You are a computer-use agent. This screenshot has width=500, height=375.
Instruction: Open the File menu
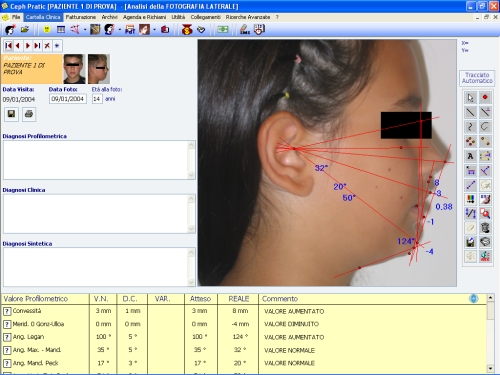pyautogui.click(x=16, y=17)
